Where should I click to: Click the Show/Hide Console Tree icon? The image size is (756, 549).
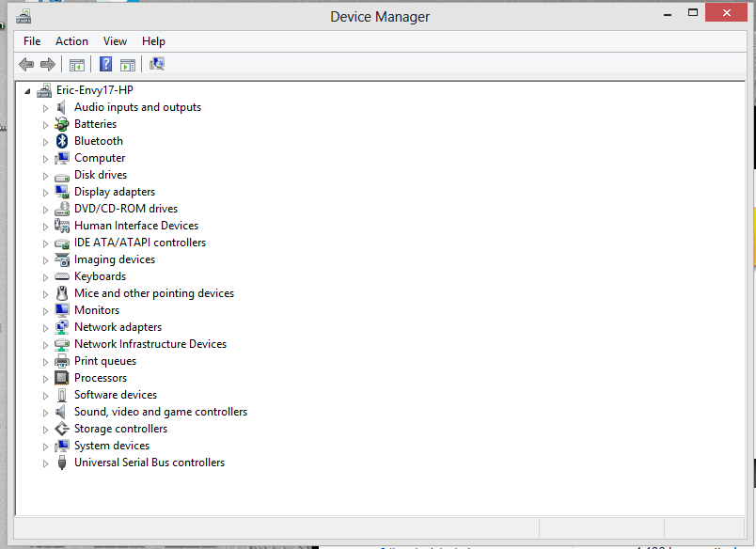(77, 64)
